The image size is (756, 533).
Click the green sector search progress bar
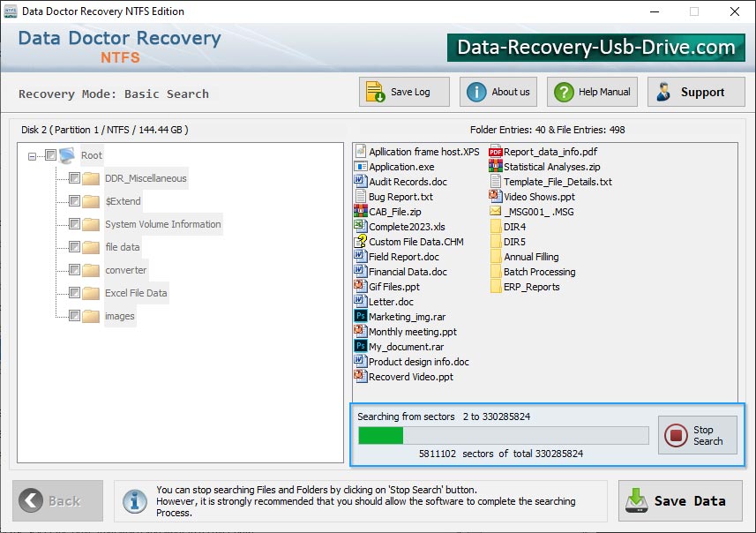(504, 435)
